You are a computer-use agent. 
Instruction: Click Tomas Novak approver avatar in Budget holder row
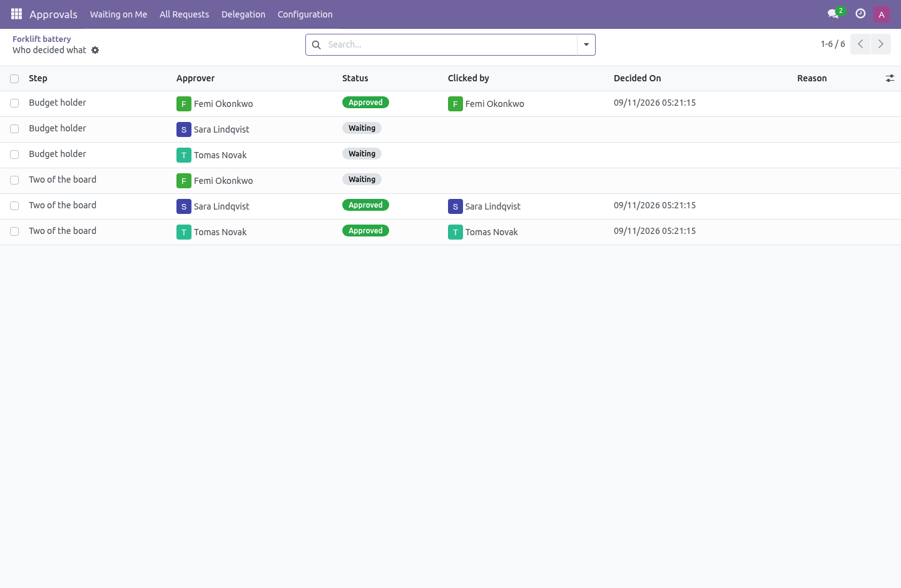tap(184, 155)
